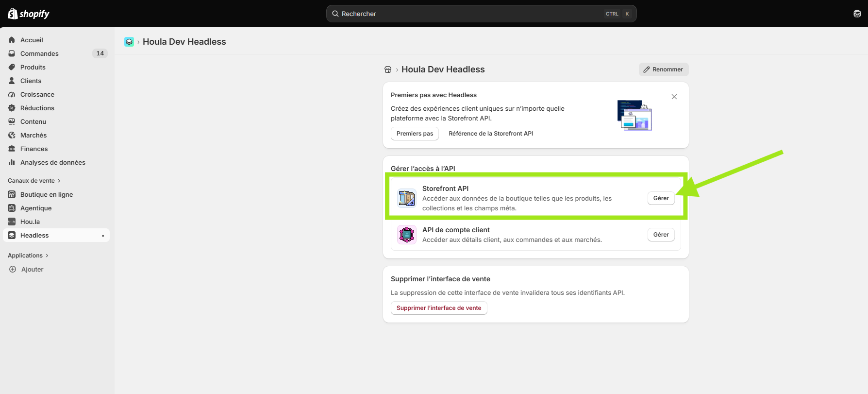Click Gérer for Storefront API
The width and height of the screenshot is (868, 394).
pyautogui.click(x=661, y=198)
